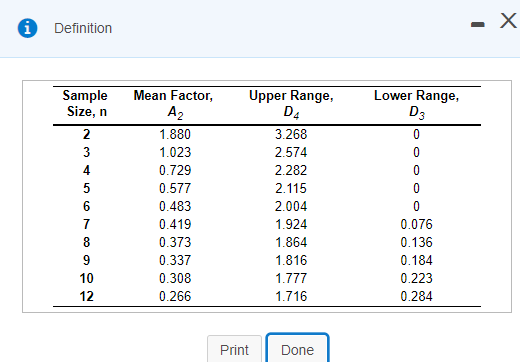This screenshot has height=362, width=520.
Task: Select D4 value 2.574
Action: point(291,153)
